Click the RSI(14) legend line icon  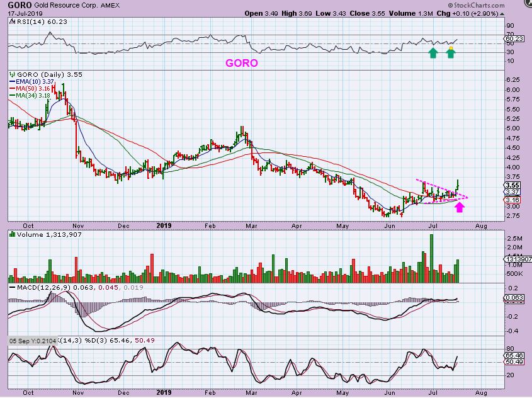(12, 21)
